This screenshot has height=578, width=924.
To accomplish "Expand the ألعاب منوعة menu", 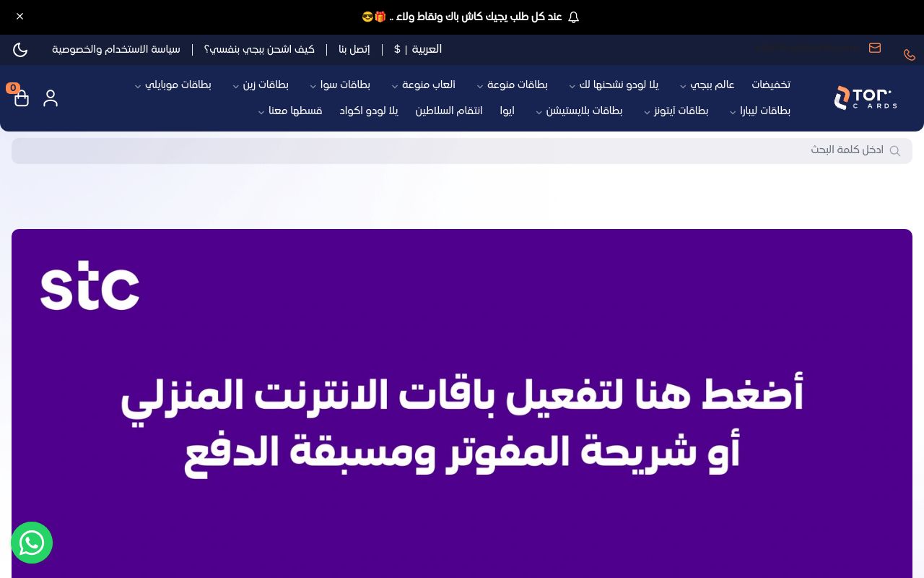I will point(423,85).
